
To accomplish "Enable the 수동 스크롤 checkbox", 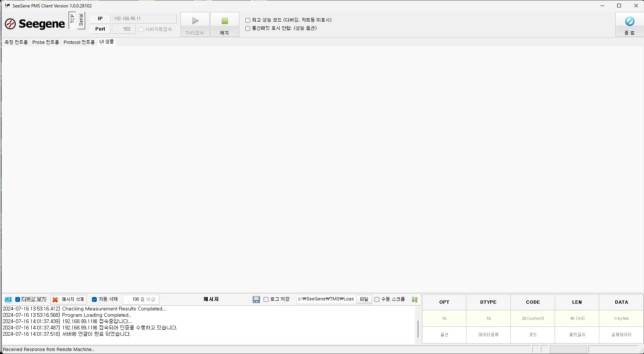I will pyautogui.click(x=377, y=299).
